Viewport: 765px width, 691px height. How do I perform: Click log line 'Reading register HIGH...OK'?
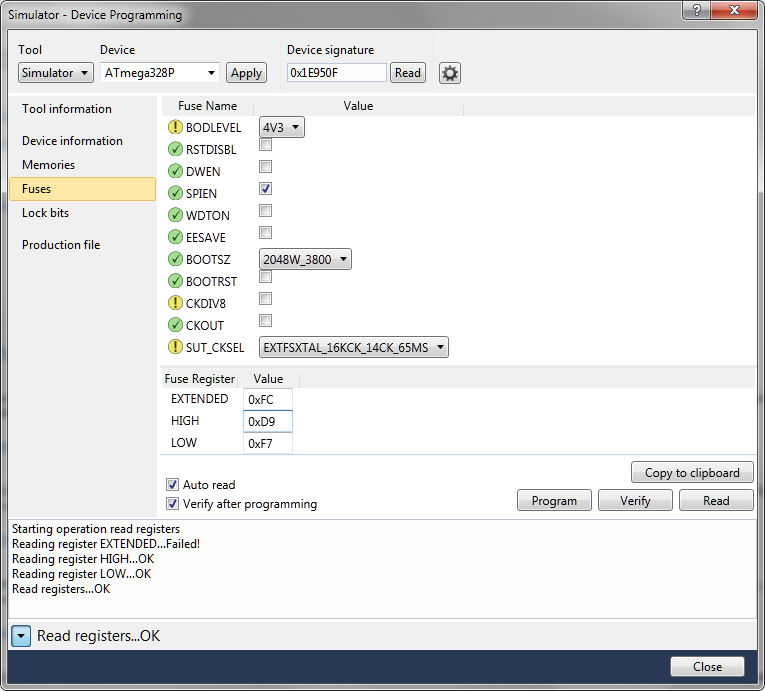pyautogui.click(x=83, y=559)
